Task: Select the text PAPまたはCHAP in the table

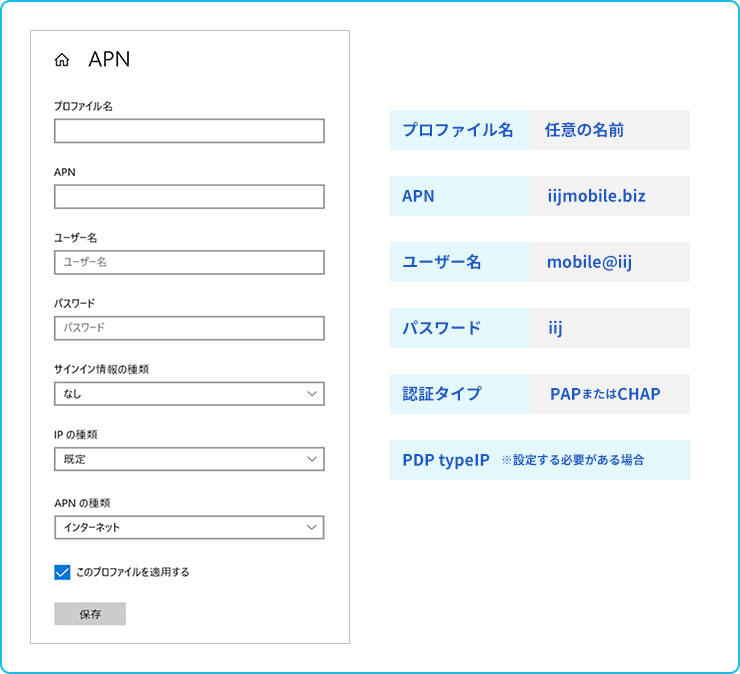Action: [605, 394]
